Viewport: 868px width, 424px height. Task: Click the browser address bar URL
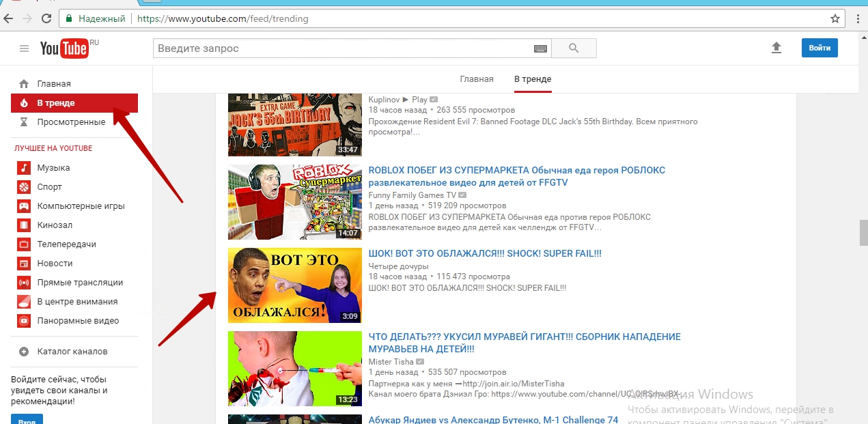(x=223, y=19)
